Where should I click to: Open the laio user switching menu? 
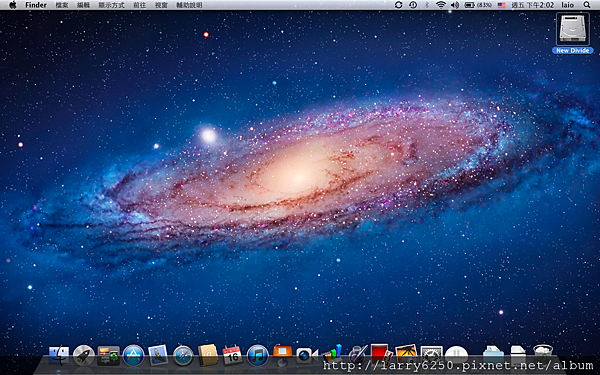coord(567,5)
